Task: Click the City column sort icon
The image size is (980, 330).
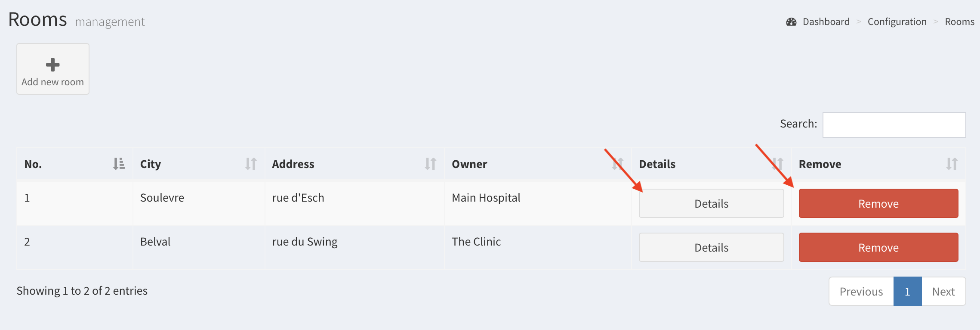Action: pos(251,164)
